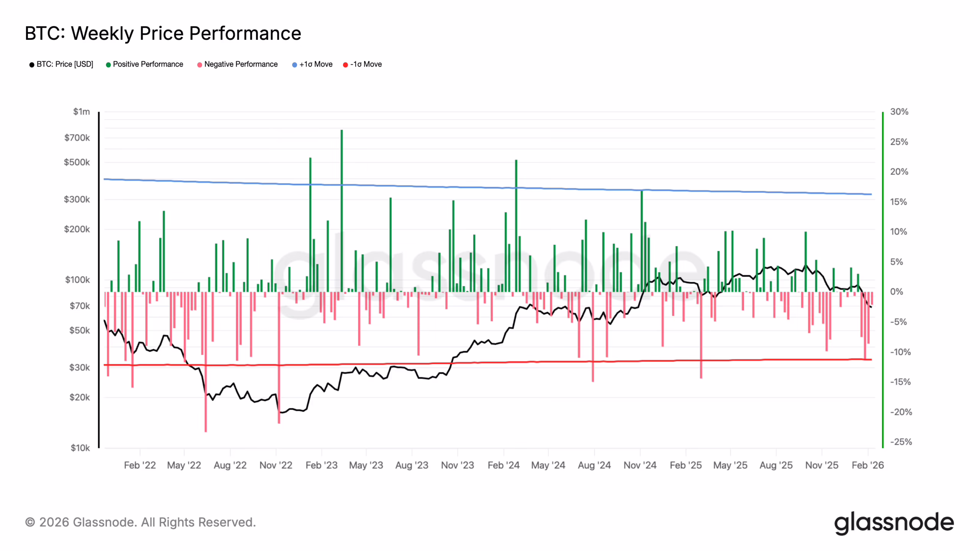
Task: Click the -25% right axis label
Action: tap(901, 442)
